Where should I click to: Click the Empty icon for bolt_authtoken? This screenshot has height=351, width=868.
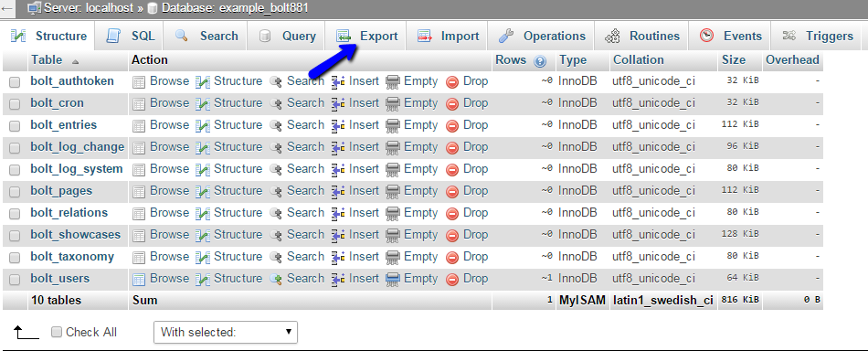393,82
